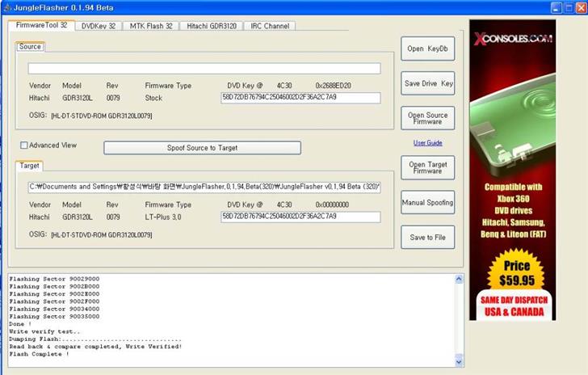The width and height of the screenshot is (588, 375).
Task: Launch Manual Spoofing
Action: tap(427, 202)
